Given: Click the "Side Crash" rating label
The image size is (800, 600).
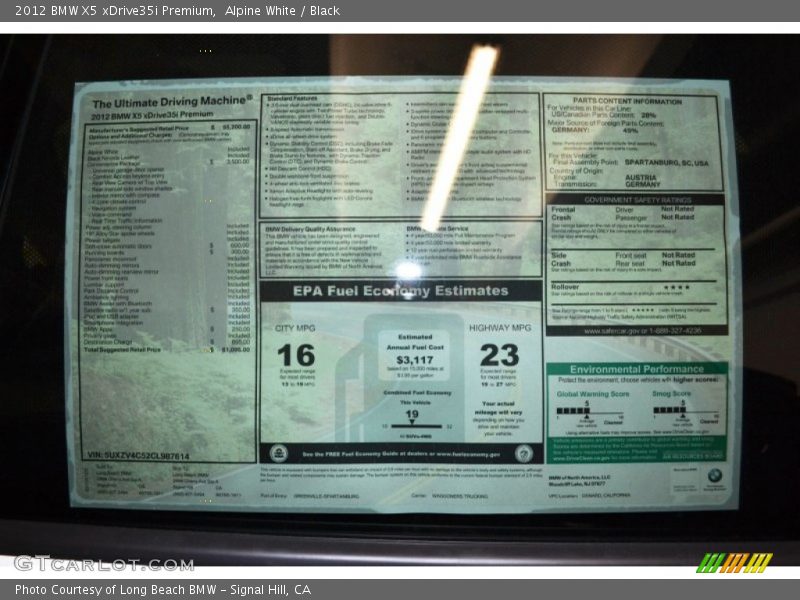Looking at the screenshot, I should point(561,259).
